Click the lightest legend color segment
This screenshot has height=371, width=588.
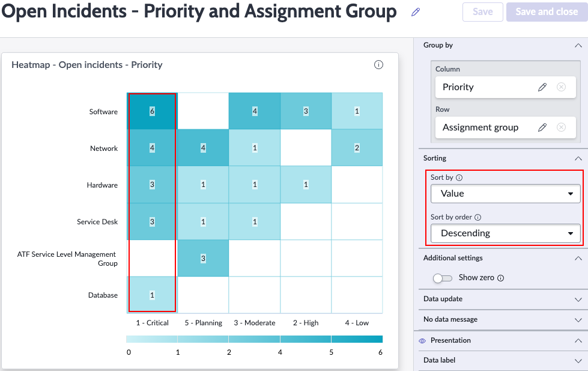click(152, 339)
